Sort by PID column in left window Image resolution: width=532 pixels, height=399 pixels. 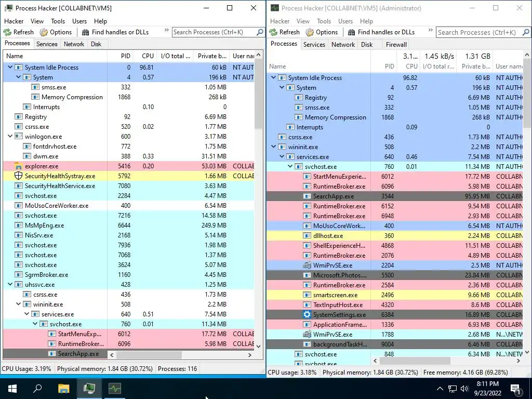click(121, 56)
